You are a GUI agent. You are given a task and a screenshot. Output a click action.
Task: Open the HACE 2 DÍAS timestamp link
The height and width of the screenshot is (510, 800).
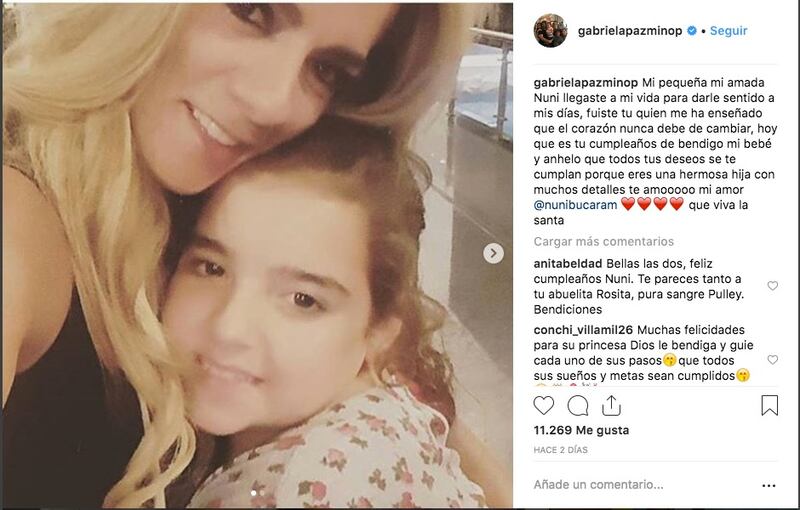(560, 450)
